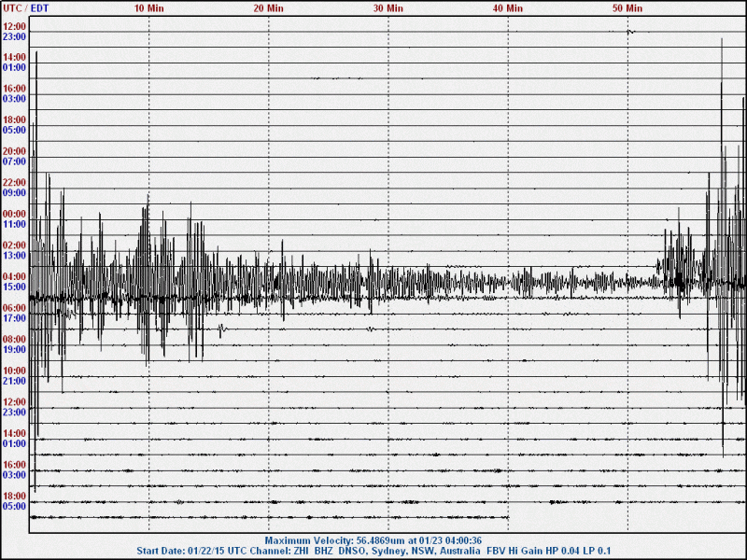
Task: Click the 30 Min axis label
Action: coord(388,7)
